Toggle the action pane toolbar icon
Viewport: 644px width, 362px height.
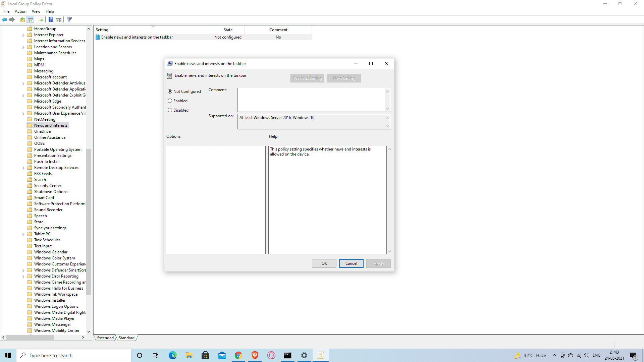point(59,19)
